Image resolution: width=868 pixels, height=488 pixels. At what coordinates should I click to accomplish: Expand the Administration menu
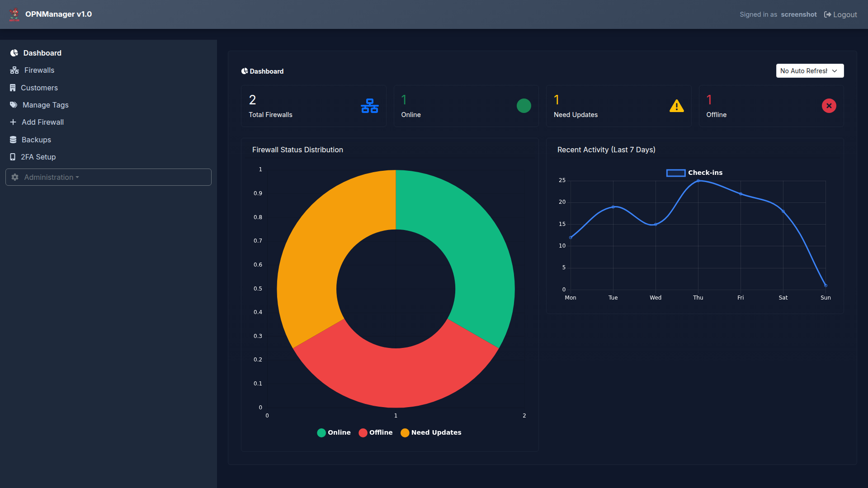52,177
